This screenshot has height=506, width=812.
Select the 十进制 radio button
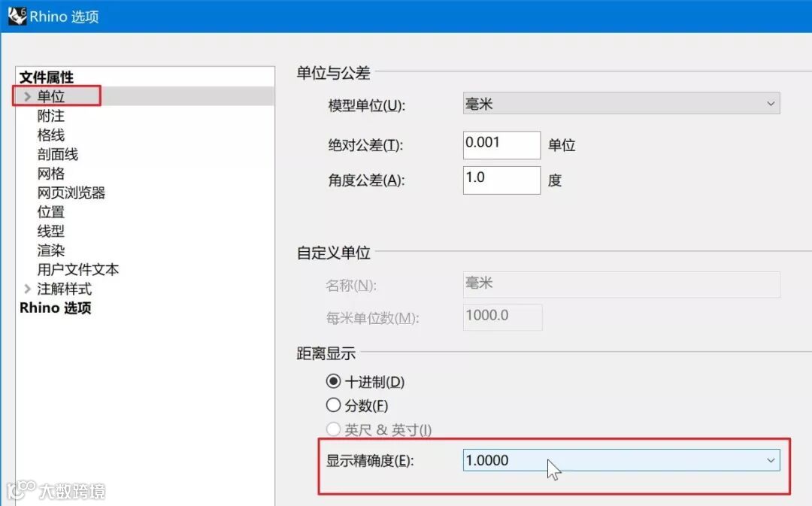(x=334, y=382)
